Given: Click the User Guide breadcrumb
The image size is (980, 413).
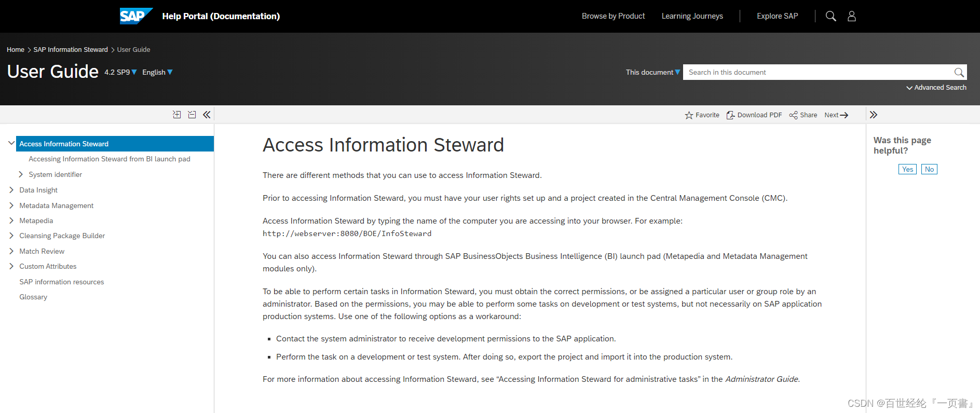Looking at the screenshot, I should point(133,50).
